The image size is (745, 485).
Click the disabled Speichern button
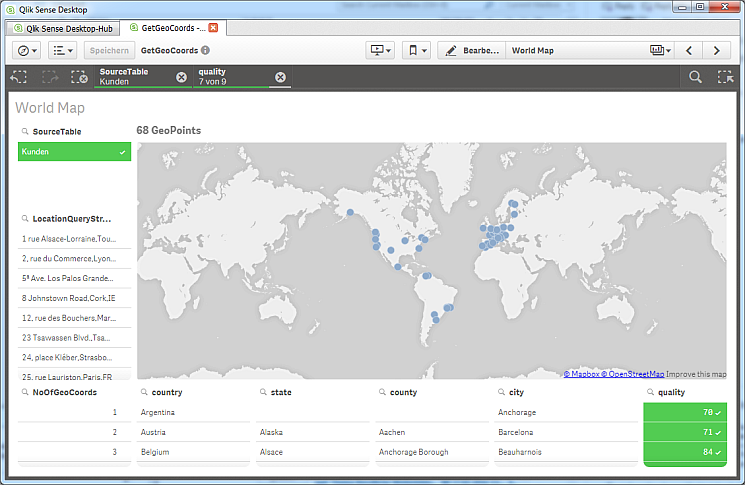click(x=109, y=50)
